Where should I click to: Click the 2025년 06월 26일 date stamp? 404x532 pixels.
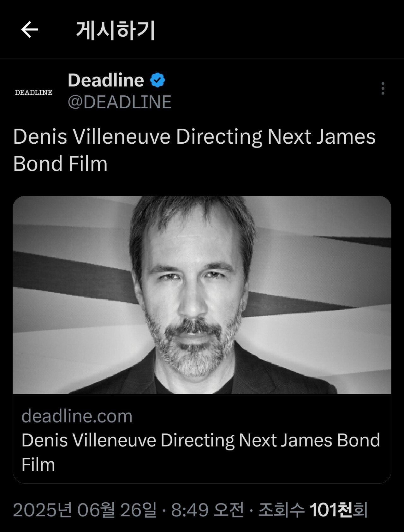coord(85,510)
